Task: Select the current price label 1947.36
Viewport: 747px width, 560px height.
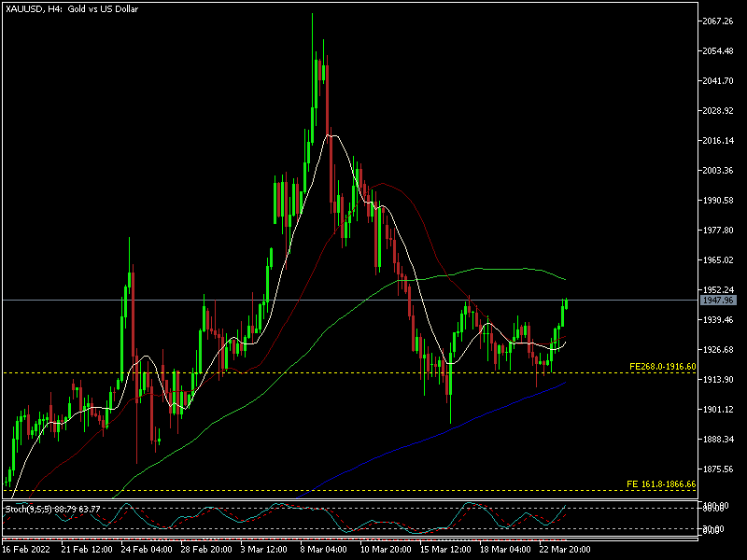Action: click(x=717, y=301)
